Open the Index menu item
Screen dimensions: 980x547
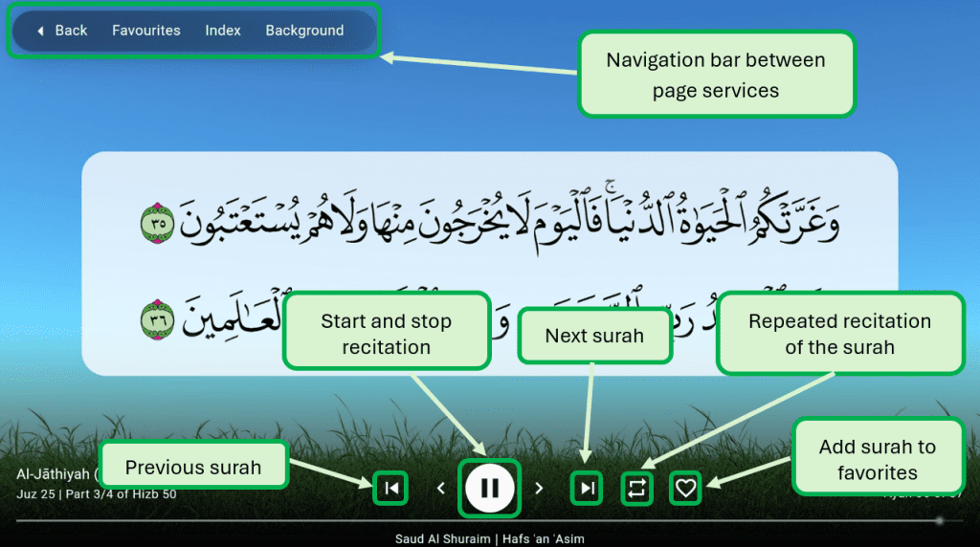(x=223, y=31)
